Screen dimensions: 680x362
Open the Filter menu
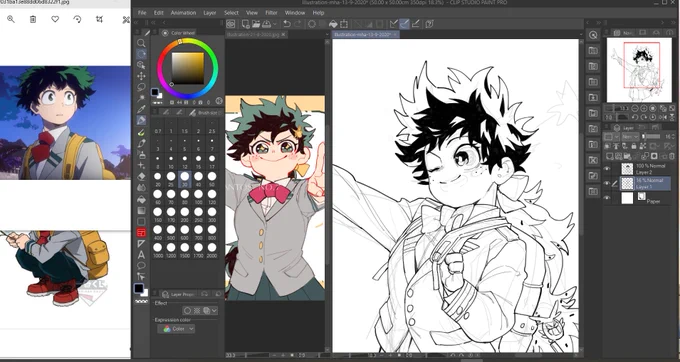pyautogui.click(x=271, y=13)
